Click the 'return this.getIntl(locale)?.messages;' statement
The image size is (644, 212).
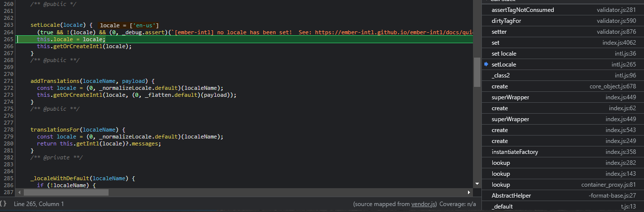[99, 143]
